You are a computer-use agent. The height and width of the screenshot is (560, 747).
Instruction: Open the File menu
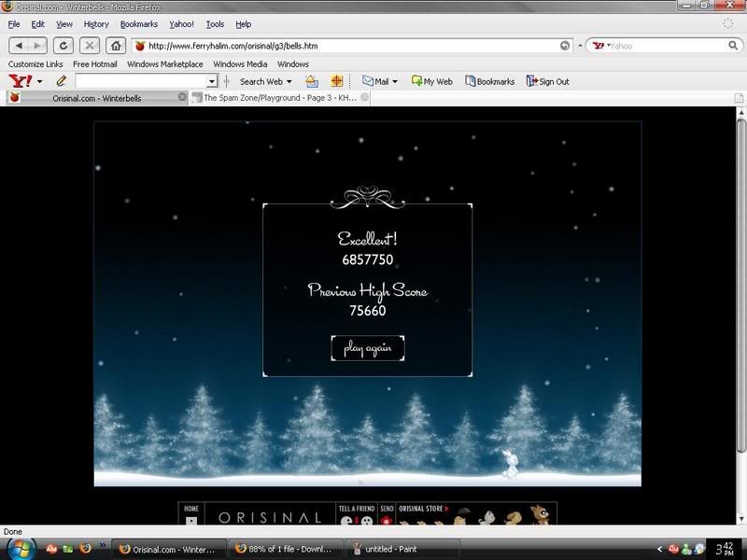[x=14, y=24]
